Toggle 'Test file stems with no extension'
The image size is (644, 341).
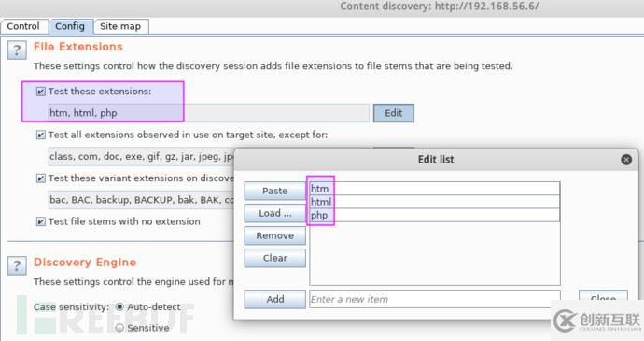coord(41,221)
